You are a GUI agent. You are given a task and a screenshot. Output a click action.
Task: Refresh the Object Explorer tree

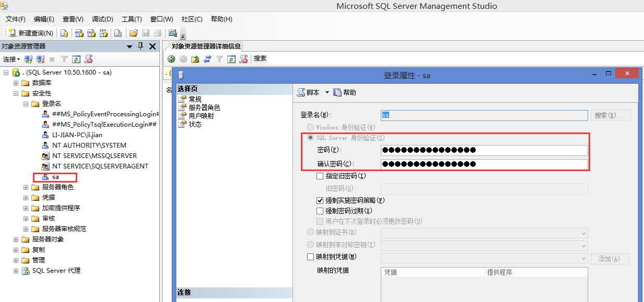click(x=76, y=59)
